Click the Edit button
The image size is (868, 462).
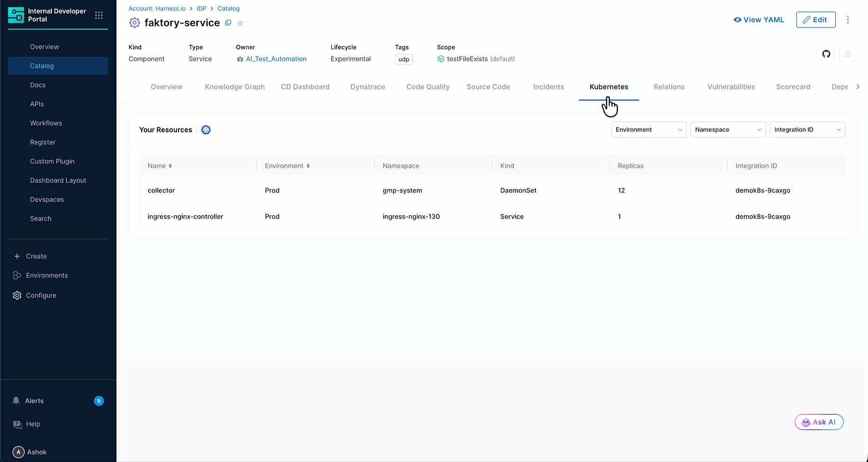coord(816,20)
